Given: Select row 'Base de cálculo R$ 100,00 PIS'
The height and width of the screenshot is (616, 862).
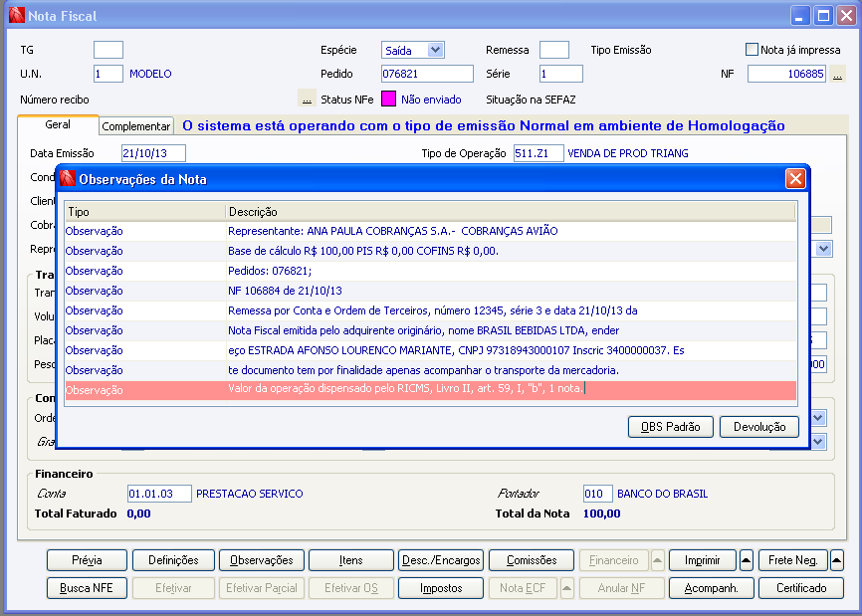Looking at the screenshot, I should (430, 251).
